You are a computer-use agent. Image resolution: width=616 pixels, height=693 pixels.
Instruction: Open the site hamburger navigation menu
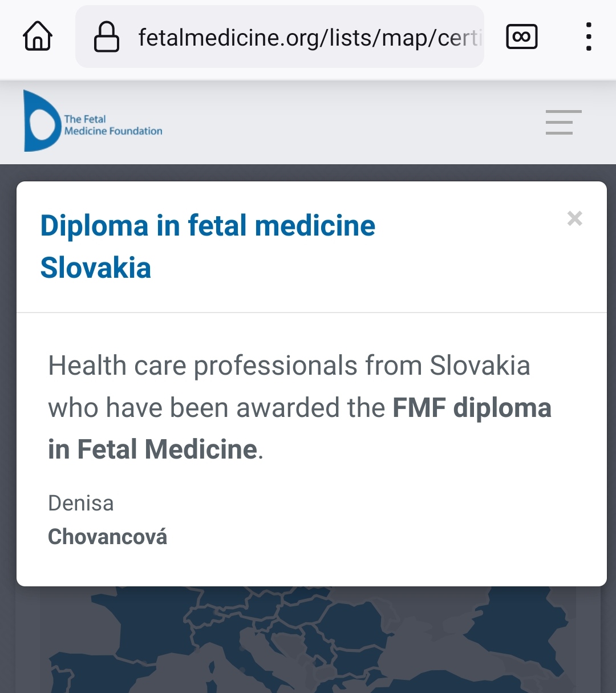point(563,122)
